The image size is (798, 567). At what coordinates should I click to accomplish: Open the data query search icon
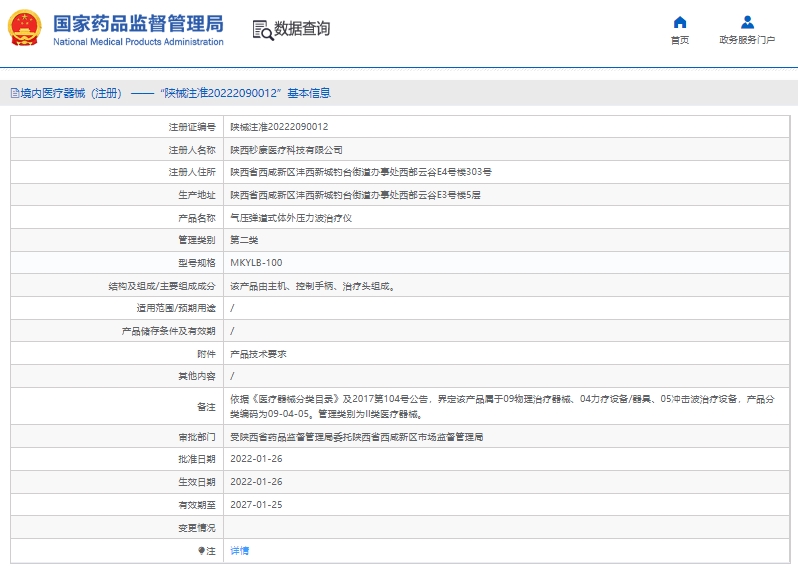pyautogui.click(x=263, y=30)
